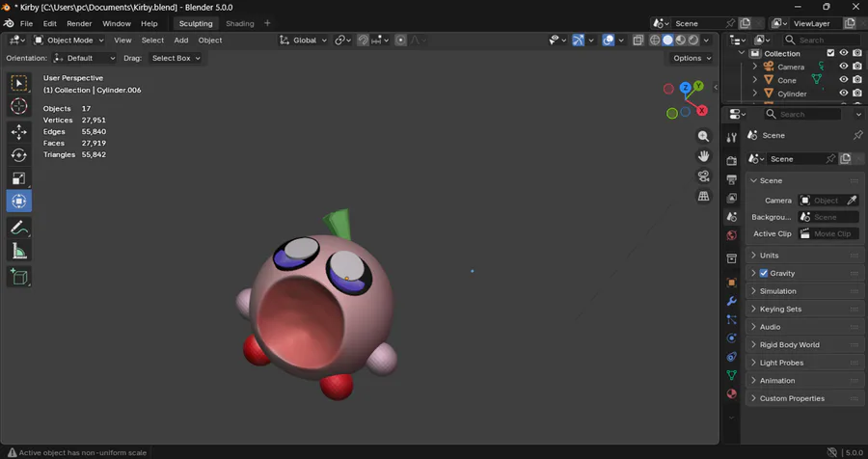
Task: Switch orthographic/perspective grid icon
Action: pos(703,196)
